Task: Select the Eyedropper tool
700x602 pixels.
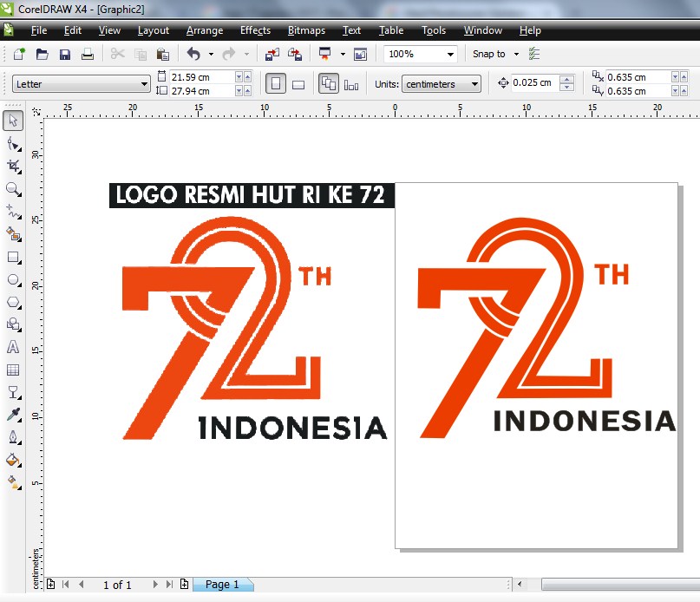Action: [13, 415]
